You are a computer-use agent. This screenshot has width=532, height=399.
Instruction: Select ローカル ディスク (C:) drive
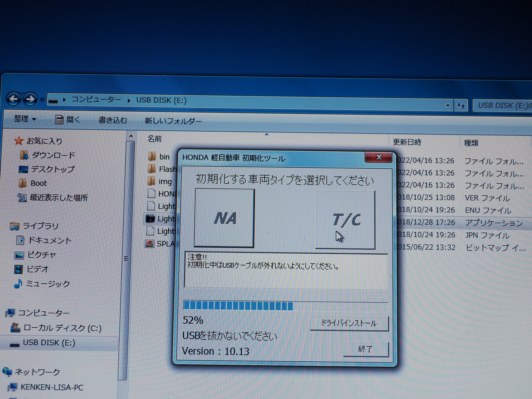[x=56, y=328]
